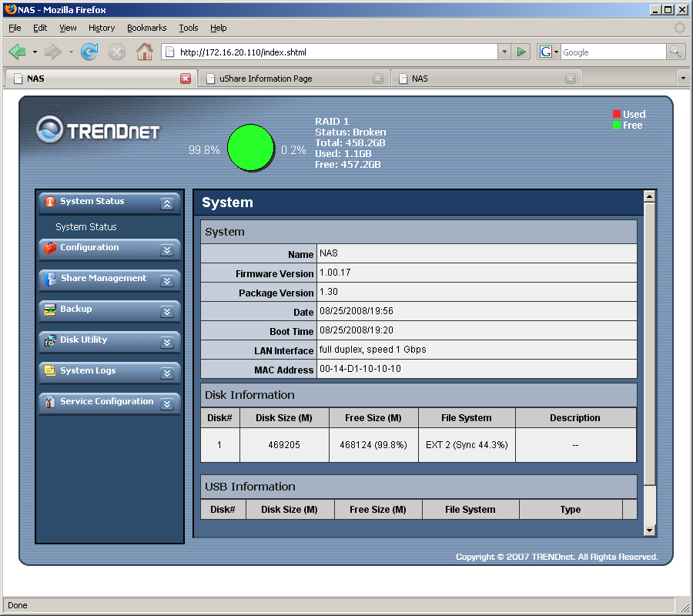Collapse the System Status section
The height and width of the screenshot is (616, 693).
click(x=166, y=204)
